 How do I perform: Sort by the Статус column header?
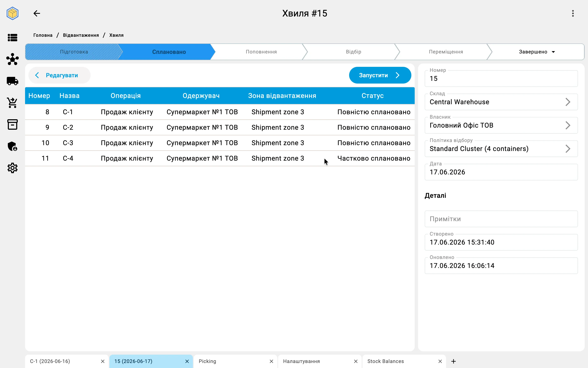tap(372, 96)
